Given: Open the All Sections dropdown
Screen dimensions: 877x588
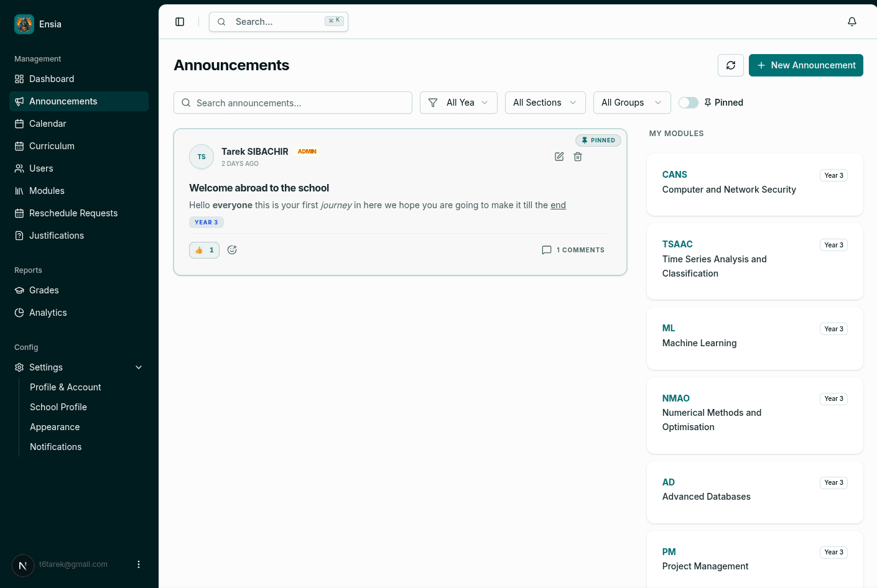Looking at the screenshot, I should (545, 102).
